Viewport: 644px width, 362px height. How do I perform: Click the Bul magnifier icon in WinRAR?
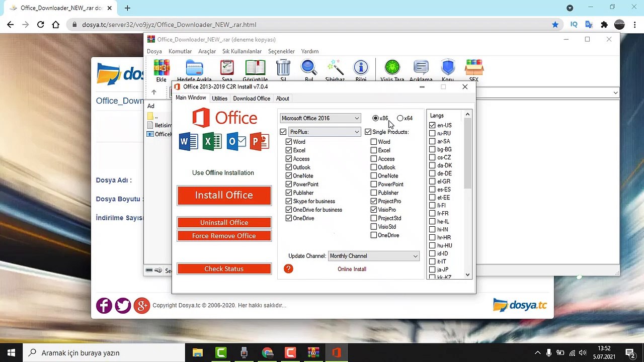[309, 68]
